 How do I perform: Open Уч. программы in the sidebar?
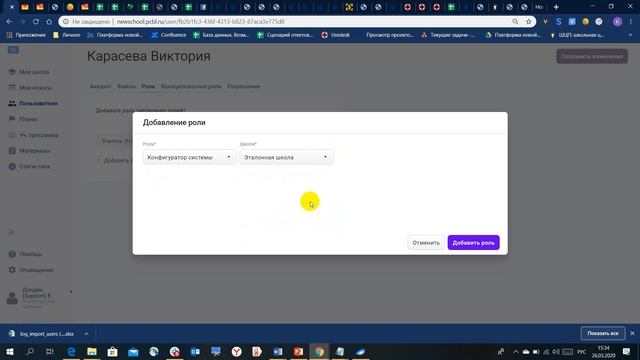coord(39,135)
